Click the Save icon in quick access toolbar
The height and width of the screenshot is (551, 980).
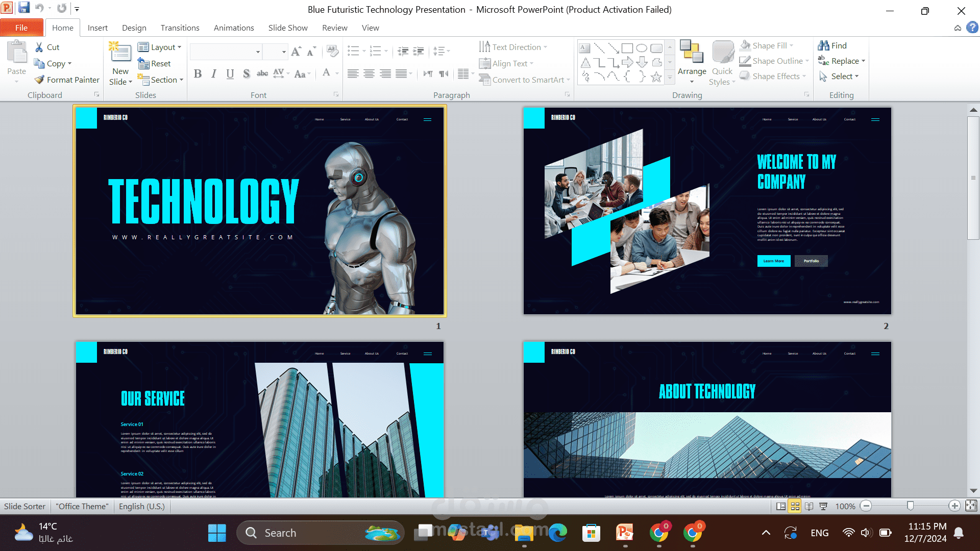click(23, 8)
